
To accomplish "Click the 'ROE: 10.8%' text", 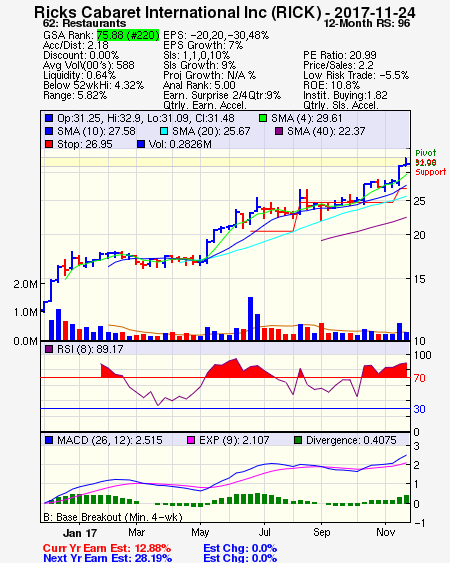I will coord(331,85).
